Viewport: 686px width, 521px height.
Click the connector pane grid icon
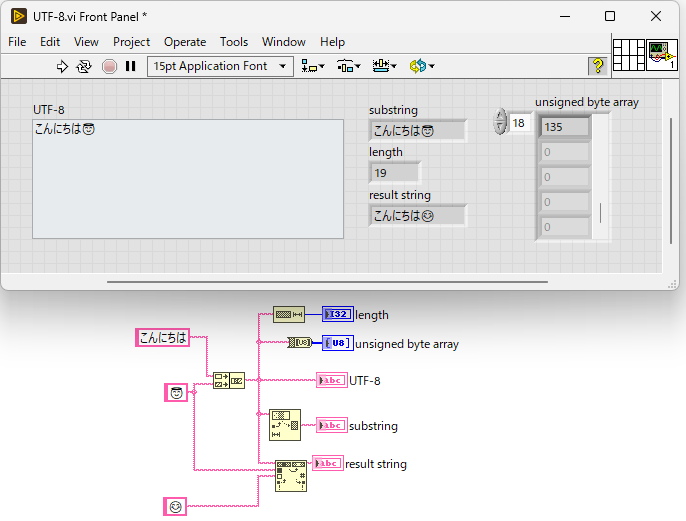point(629,55)
